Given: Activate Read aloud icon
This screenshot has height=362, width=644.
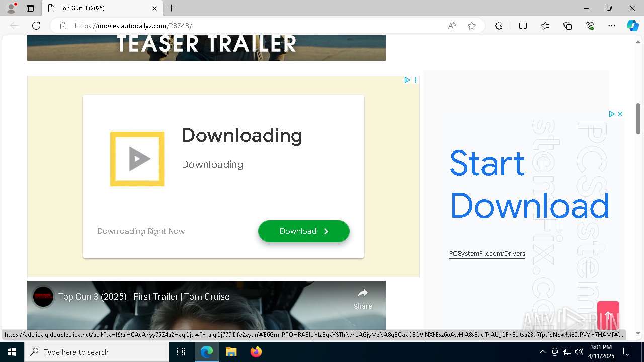Looking at the screenshot, I should (452, 26).
